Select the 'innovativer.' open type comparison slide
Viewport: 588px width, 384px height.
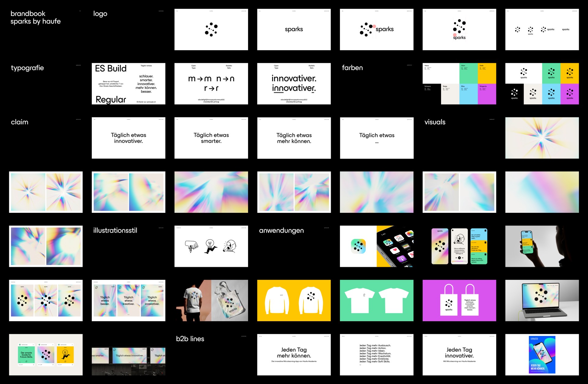coord(294,84)
